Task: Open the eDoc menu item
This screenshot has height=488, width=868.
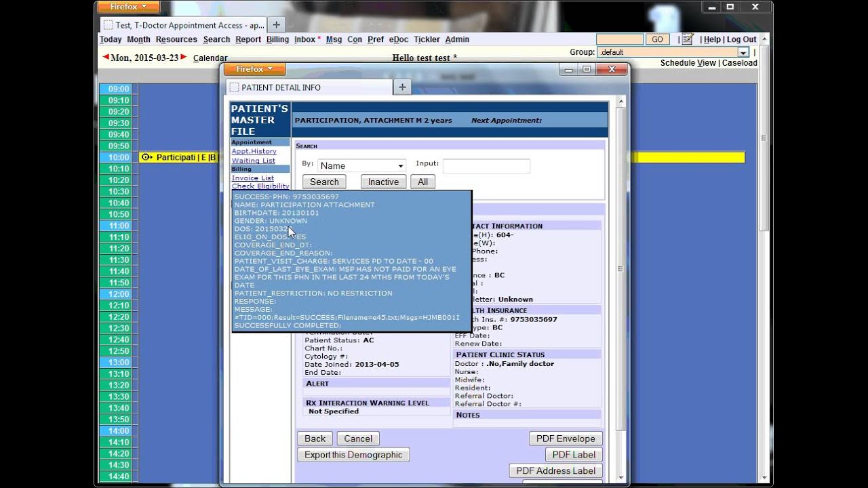Action: pyautogui.click(x=399, y=39)
